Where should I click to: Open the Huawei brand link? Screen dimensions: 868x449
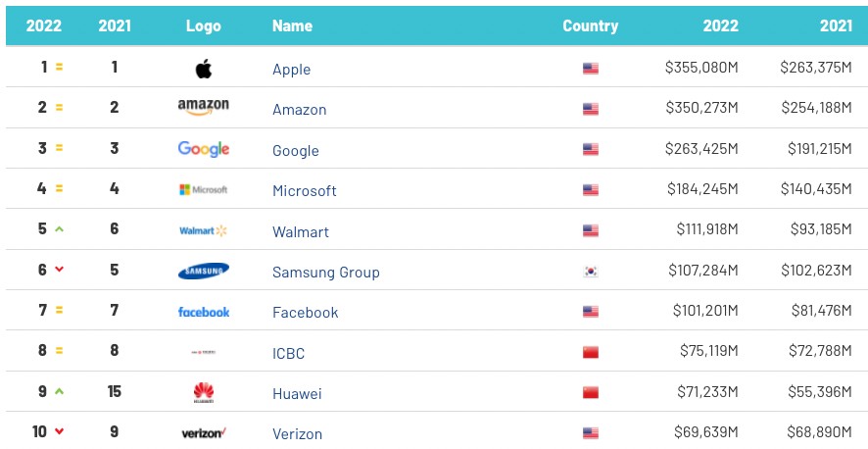[x=297, y=394]
